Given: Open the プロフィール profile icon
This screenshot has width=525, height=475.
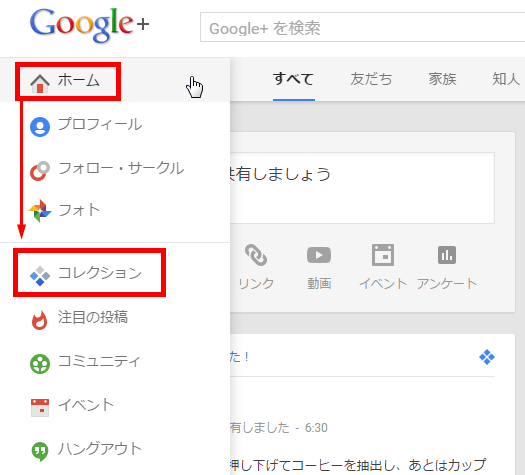Looking at the screenshot, I should (40, 127).
